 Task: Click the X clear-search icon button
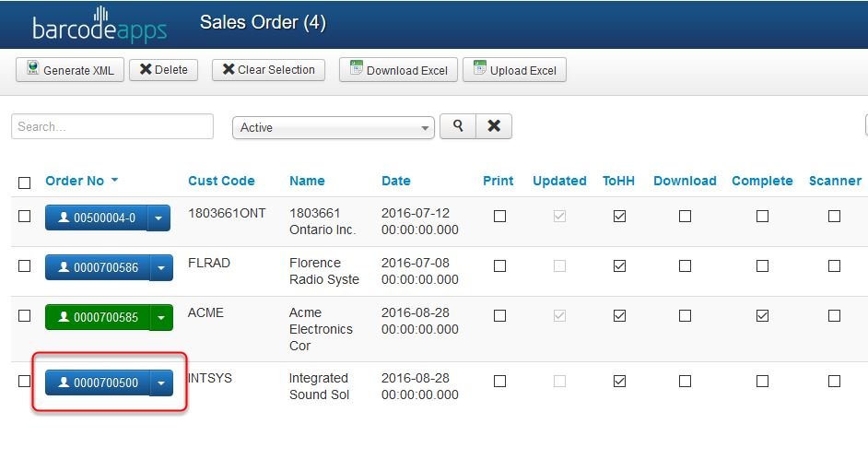494,126
